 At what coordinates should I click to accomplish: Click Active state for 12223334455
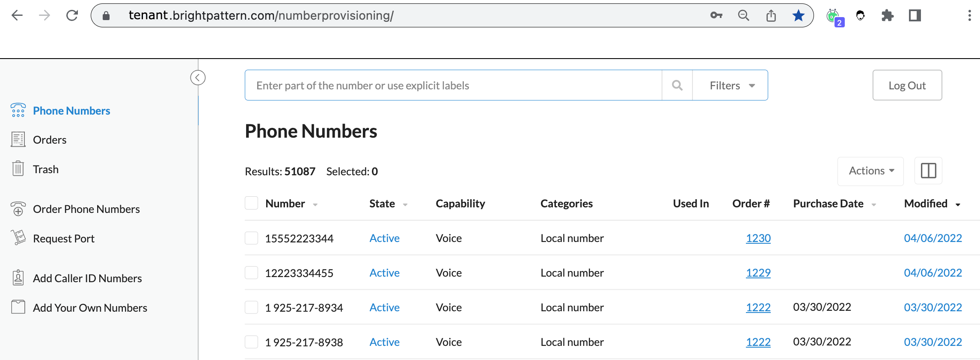tap(384, 273)
